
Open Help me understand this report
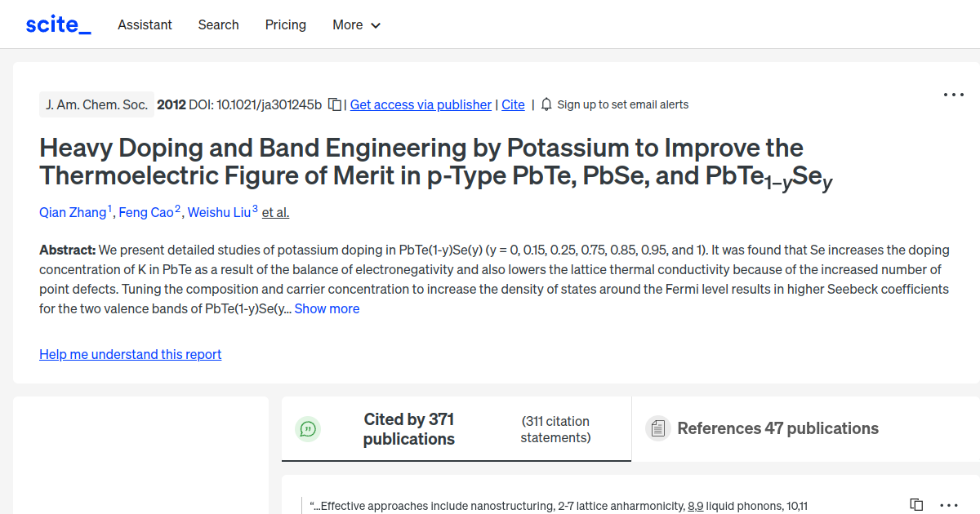[x=130, y=354]
